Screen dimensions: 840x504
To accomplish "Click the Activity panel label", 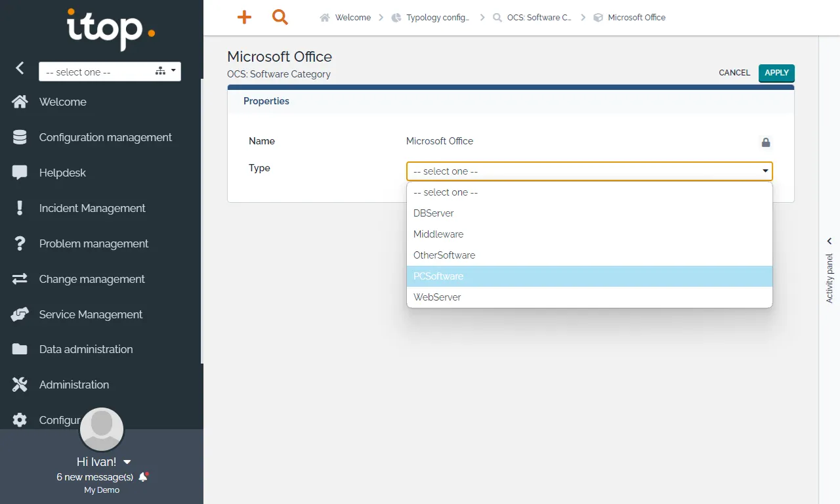I will (829, 278).
